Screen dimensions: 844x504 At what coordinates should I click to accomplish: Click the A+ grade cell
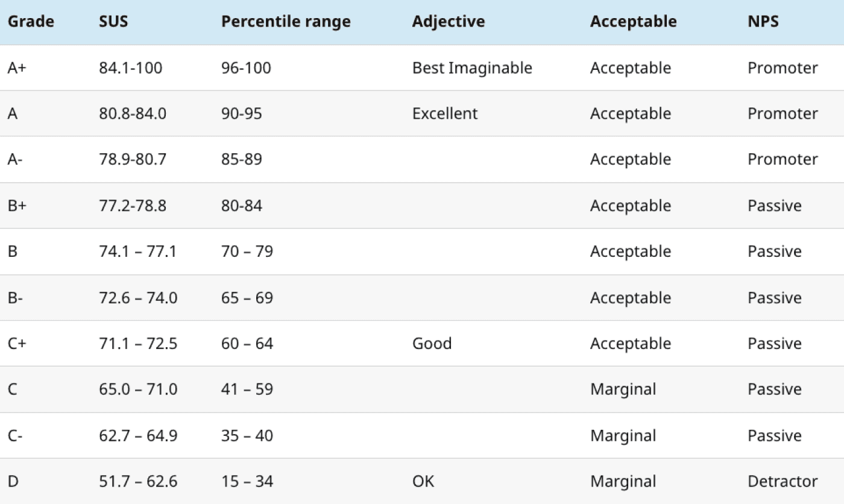click(x=18, y=68)
